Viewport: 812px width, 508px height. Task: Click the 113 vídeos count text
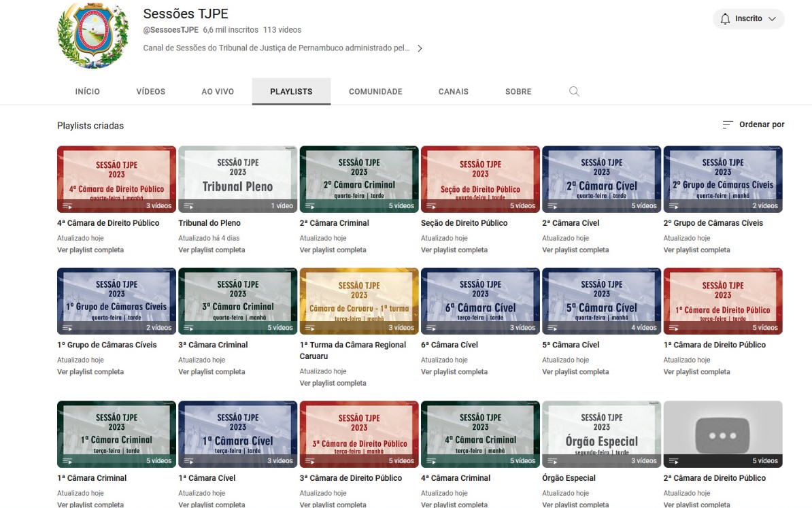(x=282, y=30)
